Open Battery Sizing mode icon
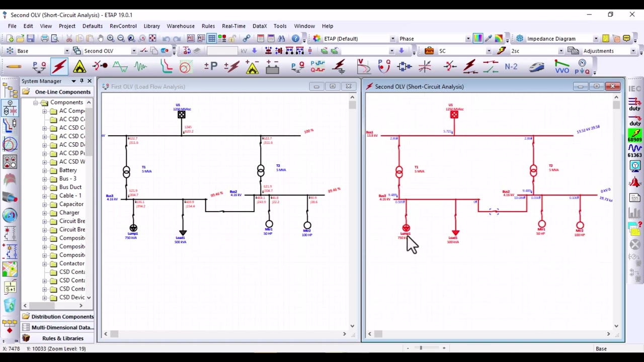Image resolution: width=644 pixels, height=362 pixels. point(272,66)
